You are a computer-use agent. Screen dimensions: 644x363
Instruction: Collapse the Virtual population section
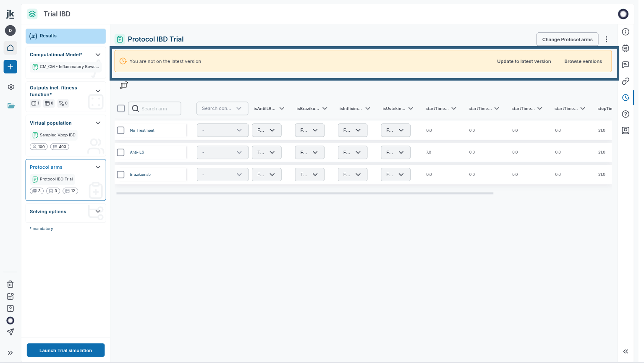click(x=98, y=123)
